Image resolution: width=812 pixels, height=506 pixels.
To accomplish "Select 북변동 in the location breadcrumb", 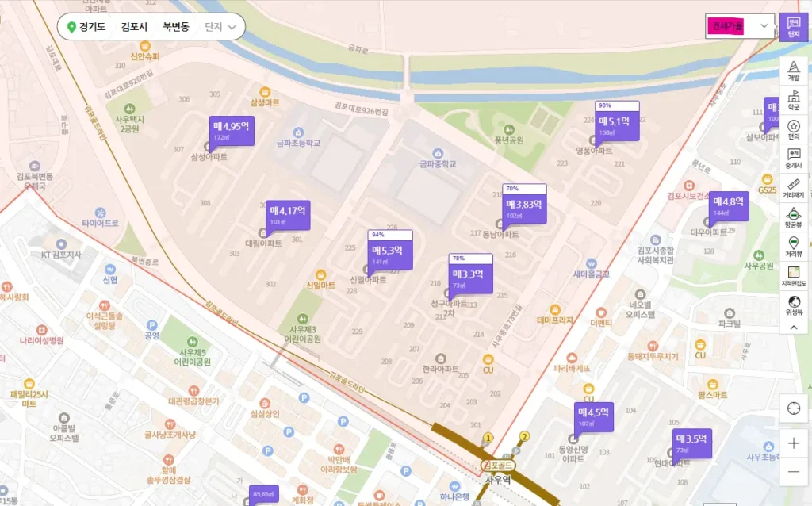I will click(x=176, y=27).
